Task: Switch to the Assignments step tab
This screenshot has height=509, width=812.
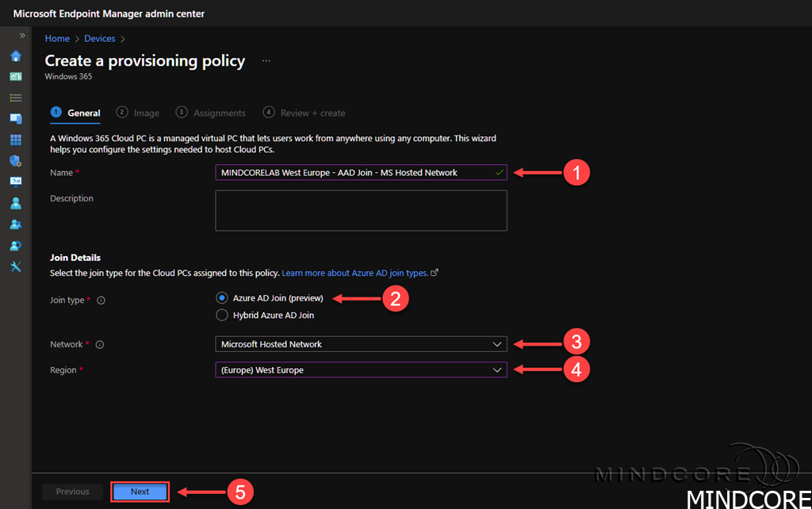Action: click(x=211, y=113)
